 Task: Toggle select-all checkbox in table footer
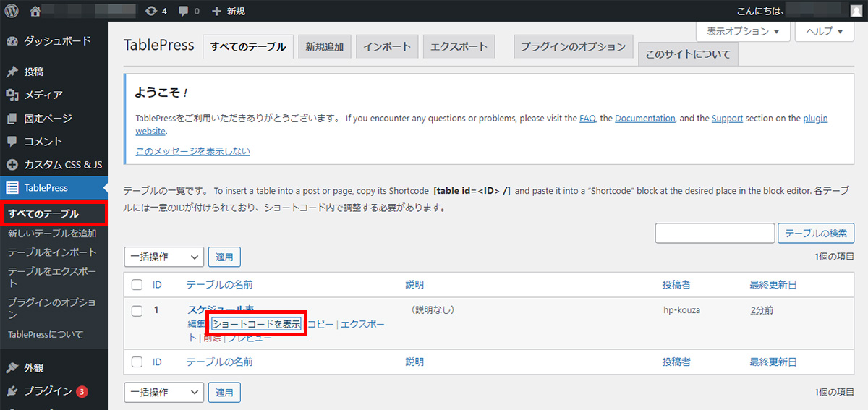pyautogui.click(x=137, y=362)
